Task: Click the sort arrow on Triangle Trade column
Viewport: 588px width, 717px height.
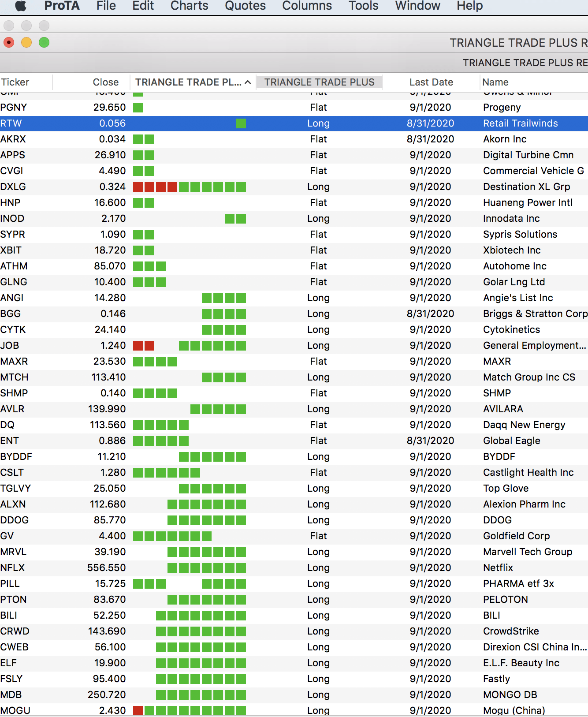Action: (248, 82)
